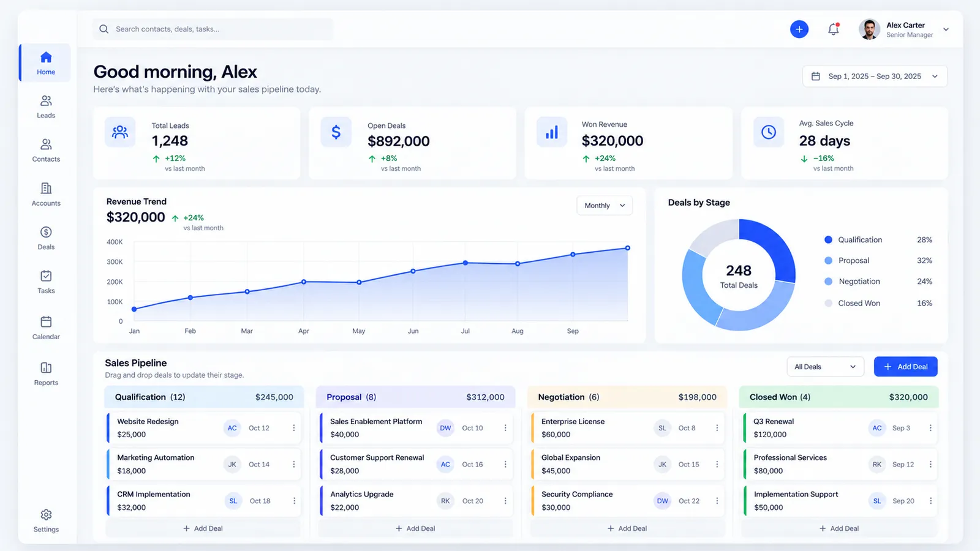This screenshot has height=551, width=980.
Task: Click Open Deals value $892,000
Action: [x=399, y=141]
